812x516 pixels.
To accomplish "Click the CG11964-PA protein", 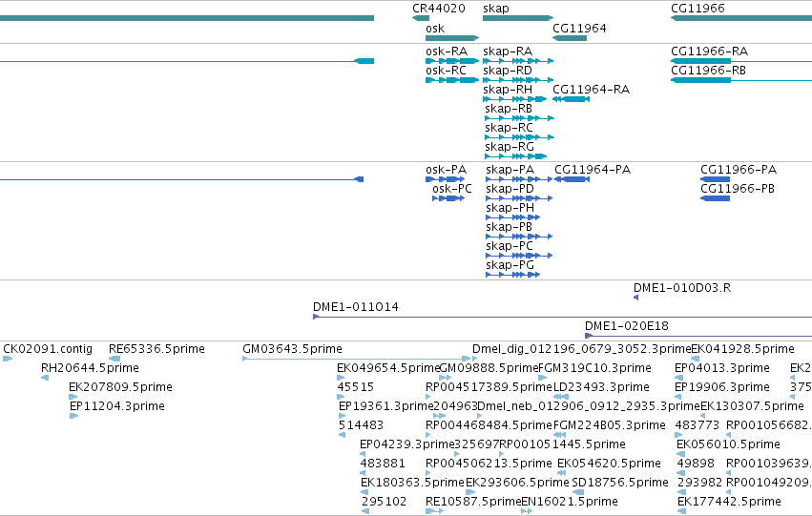I will [x=572, y=179].
